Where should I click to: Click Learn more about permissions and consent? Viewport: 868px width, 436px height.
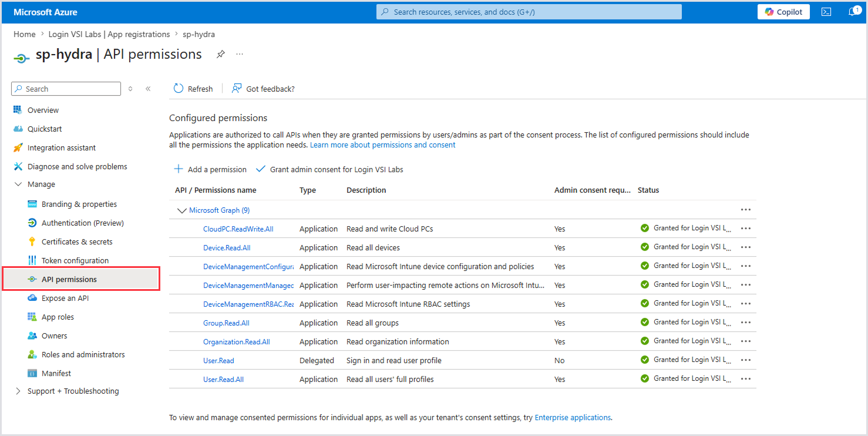click(x=383, y=145)
